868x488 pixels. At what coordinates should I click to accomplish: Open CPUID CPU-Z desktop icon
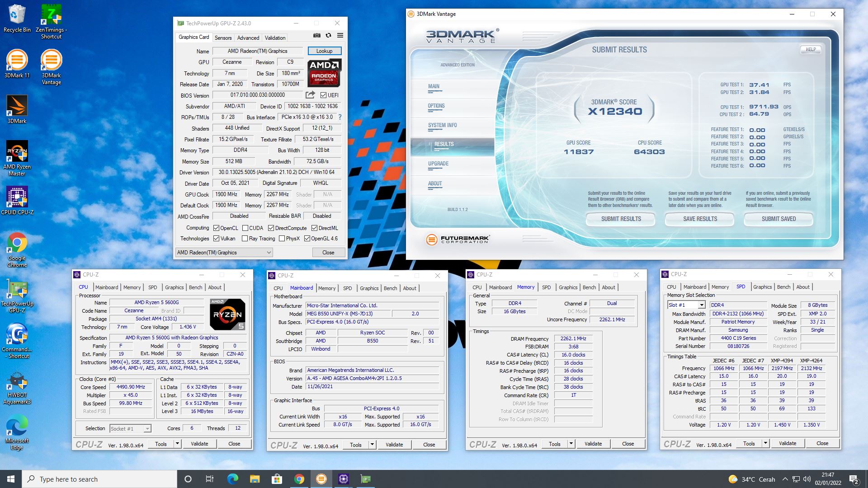[17, 201]
